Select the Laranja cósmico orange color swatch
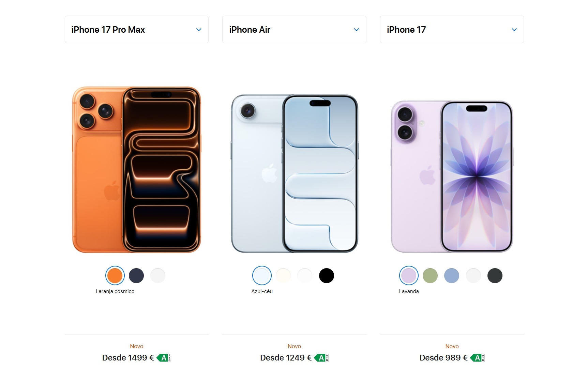Screen dimensions: 588x368 click(115, 276)
